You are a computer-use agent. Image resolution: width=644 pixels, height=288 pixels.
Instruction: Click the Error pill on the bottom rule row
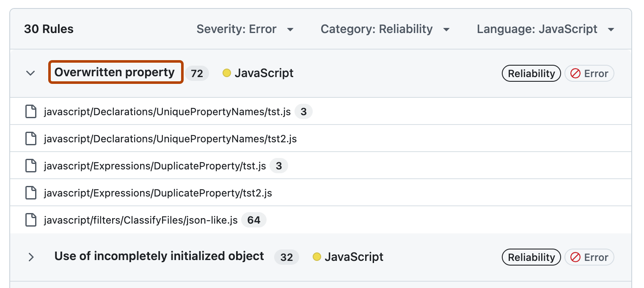(589, 257)
